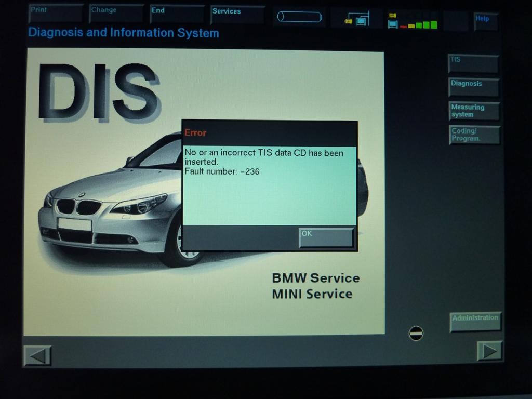Click the red 'Error' dialog title

coord(195,132)
